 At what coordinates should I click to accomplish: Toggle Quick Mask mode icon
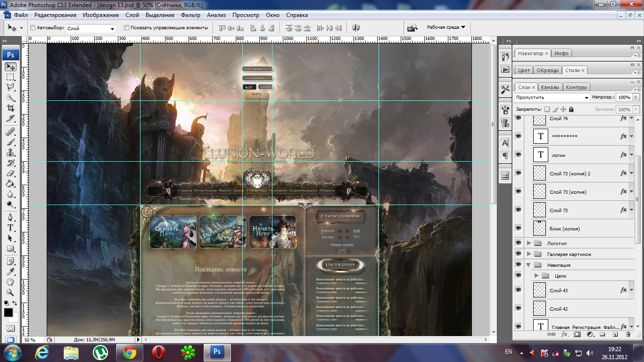(10, 328)
